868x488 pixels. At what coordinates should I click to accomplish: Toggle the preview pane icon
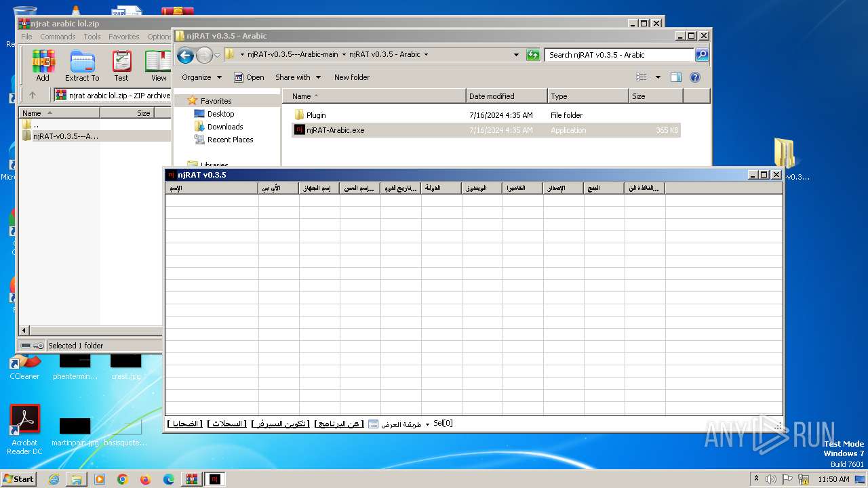[676, 77]
